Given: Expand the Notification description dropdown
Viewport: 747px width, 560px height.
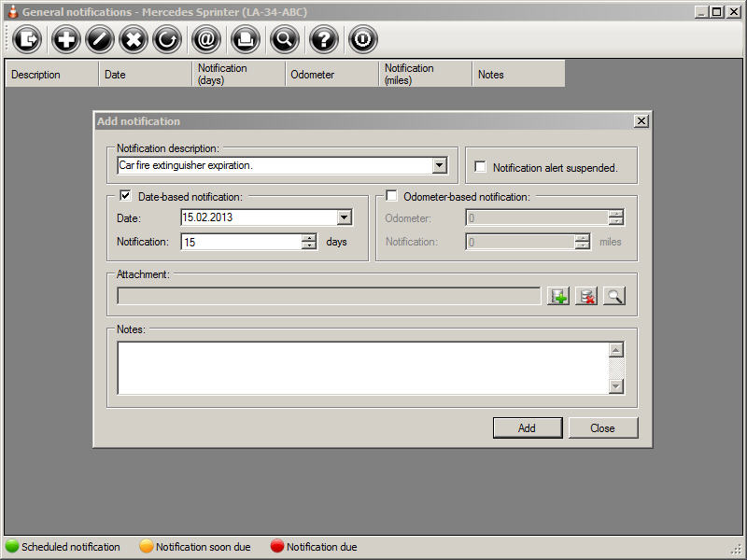Looking at the screenshot, I should tap(440, 166).
